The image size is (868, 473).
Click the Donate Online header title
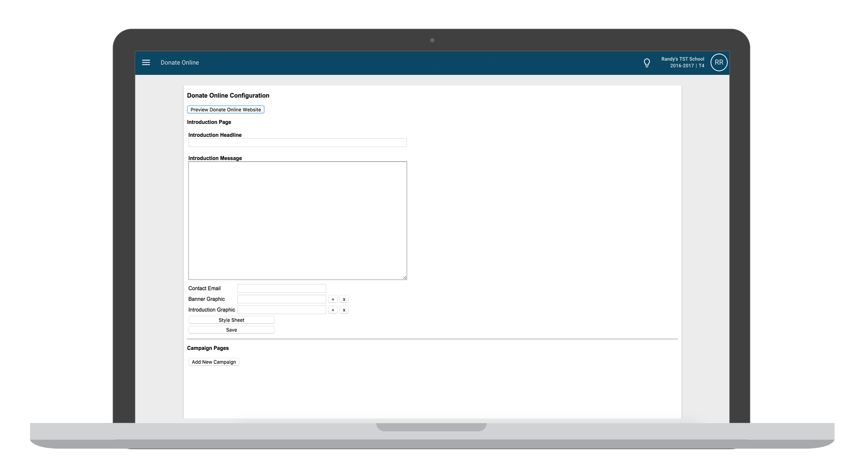(179, 62)
